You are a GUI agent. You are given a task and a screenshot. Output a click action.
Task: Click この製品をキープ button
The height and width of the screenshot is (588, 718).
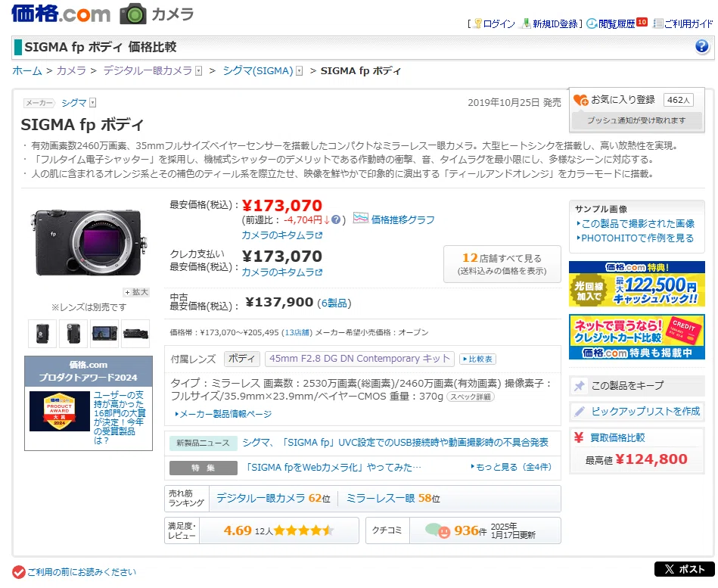(637, 386)
